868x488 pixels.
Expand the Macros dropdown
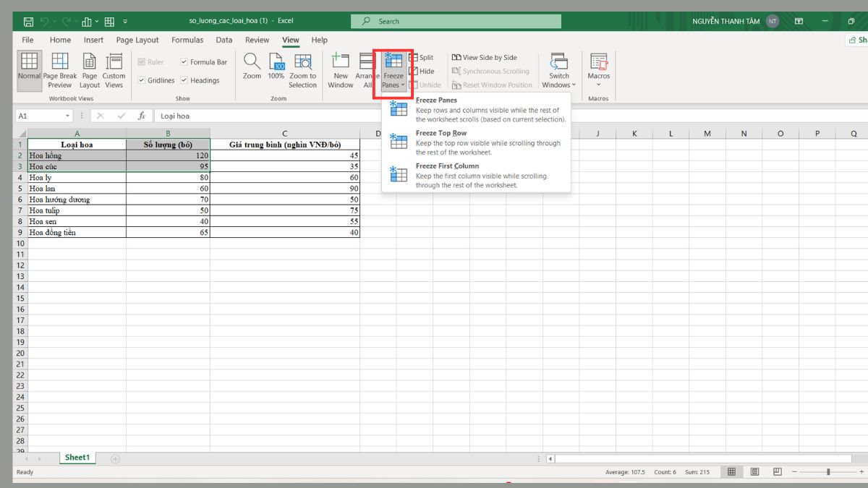coord(598,85)
